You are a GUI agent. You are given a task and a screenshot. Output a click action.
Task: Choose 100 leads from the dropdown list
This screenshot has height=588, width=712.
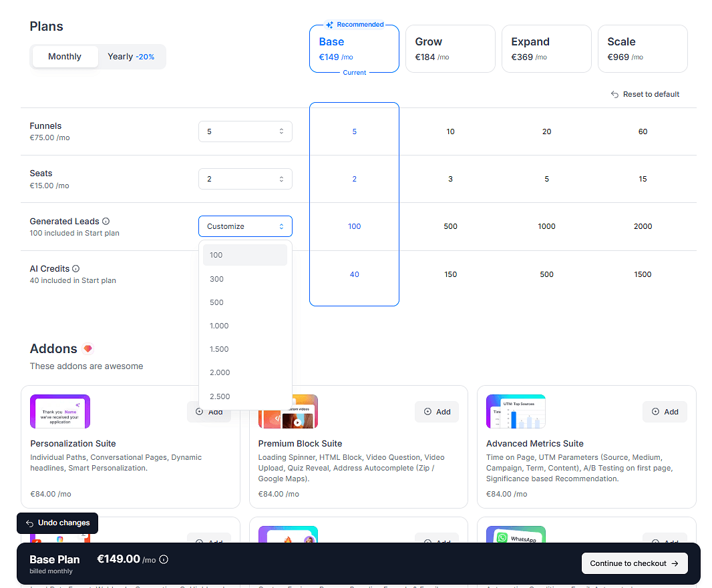[245, 255]
